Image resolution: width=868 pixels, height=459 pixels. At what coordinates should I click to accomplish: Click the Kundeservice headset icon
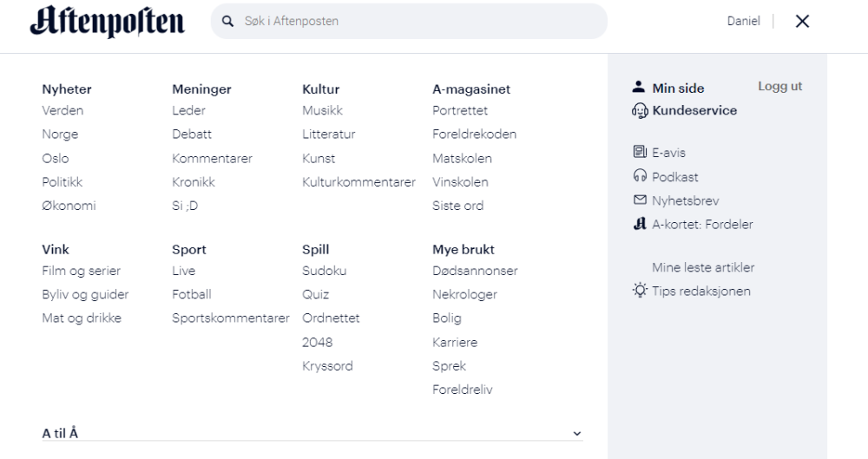click(x=640, y=111)
